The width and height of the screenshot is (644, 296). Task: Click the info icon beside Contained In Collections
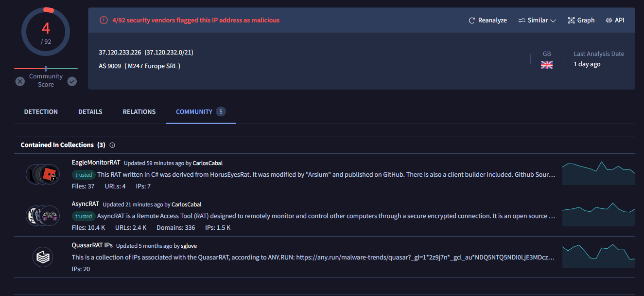click(x=112, y=145)
